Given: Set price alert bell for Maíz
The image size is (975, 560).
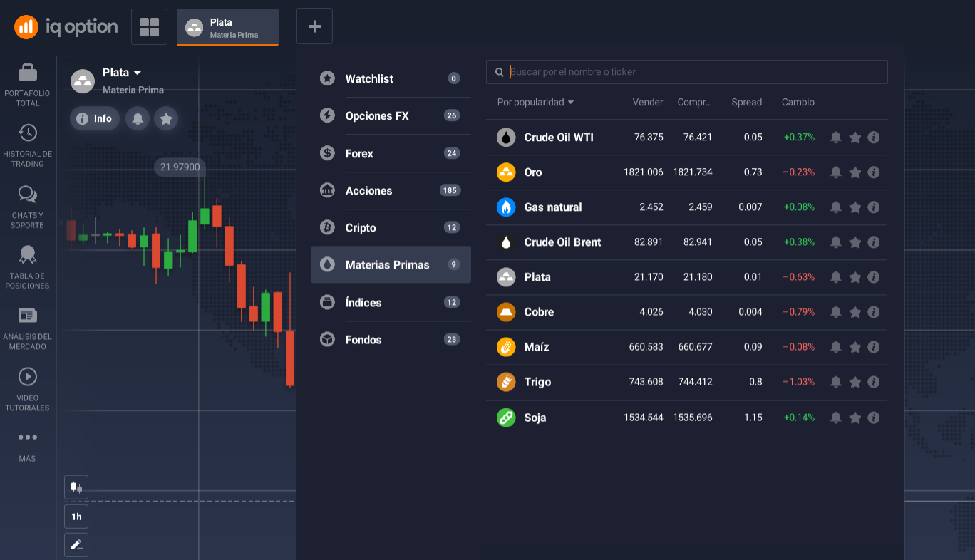Looking at the screenshot, I should click(836, 347).
